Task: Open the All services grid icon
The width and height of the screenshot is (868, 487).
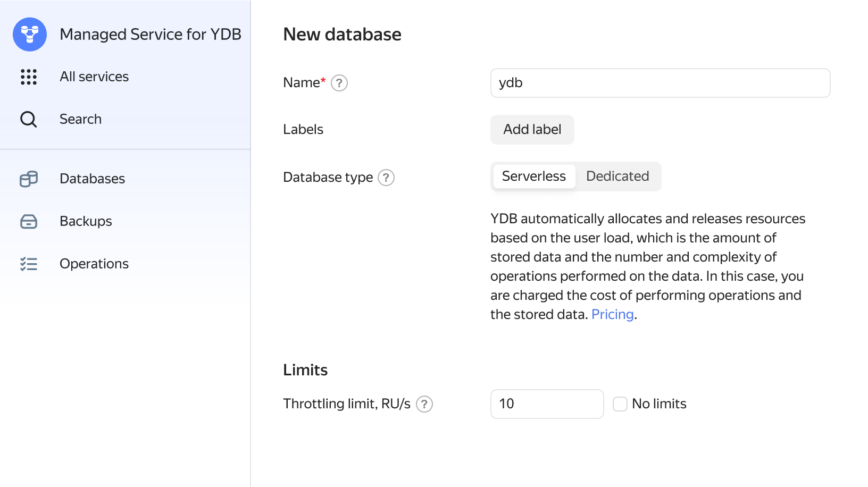Action: [29, 77]
